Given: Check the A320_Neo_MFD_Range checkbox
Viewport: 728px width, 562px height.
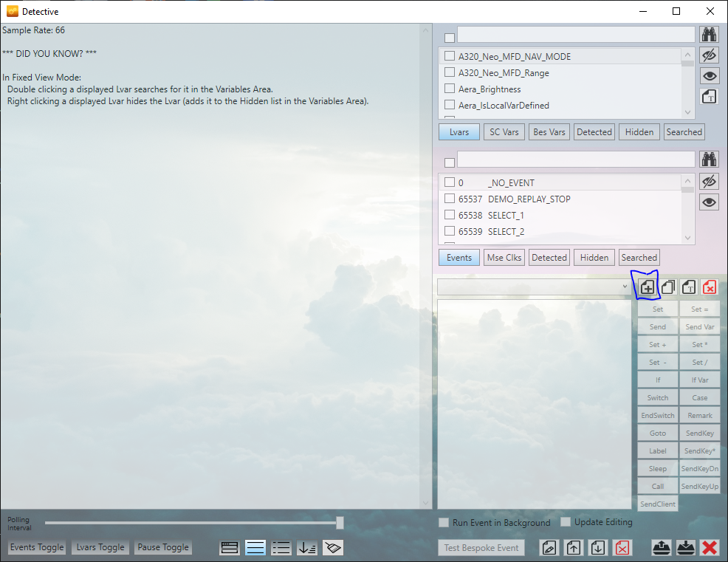Looking at the screenshot, I should pos(449,72).
